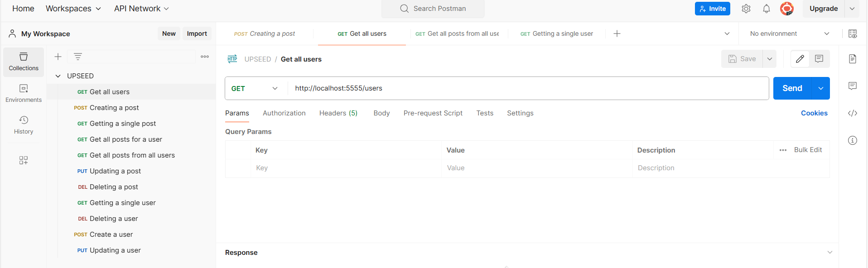Switch to the Tests tab

(485, 113)
